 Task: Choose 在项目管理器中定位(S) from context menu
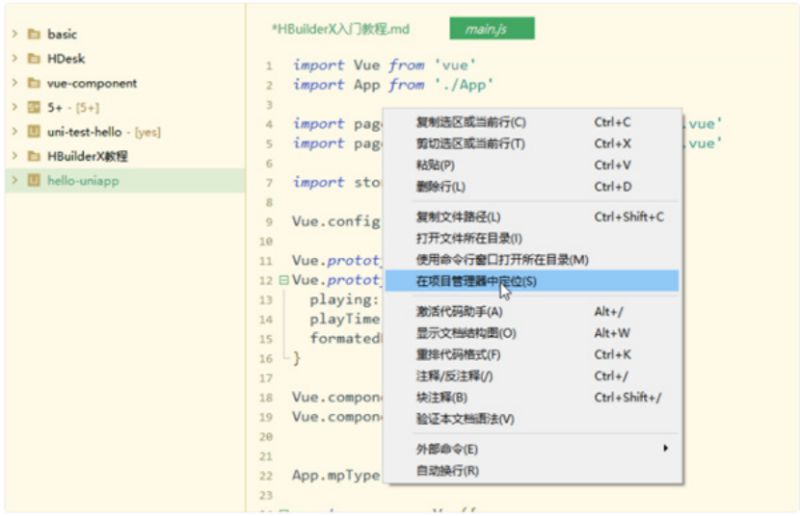coord(476,281)
